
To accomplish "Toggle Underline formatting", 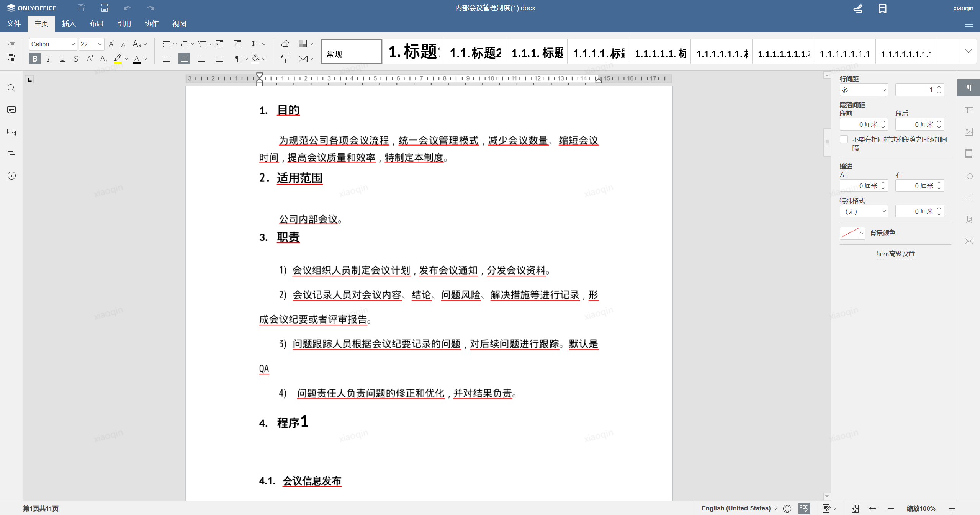I will [62, 59].
